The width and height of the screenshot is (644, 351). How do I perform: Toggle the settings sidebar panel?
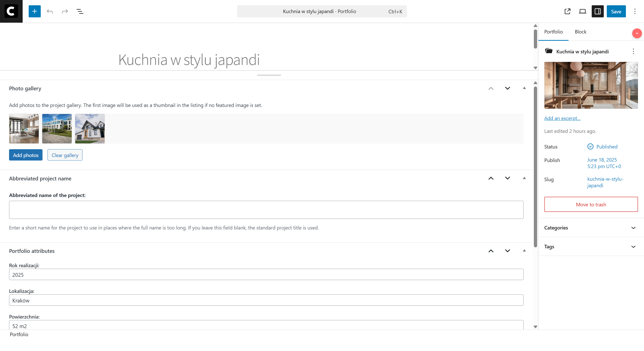click(597, 11)
